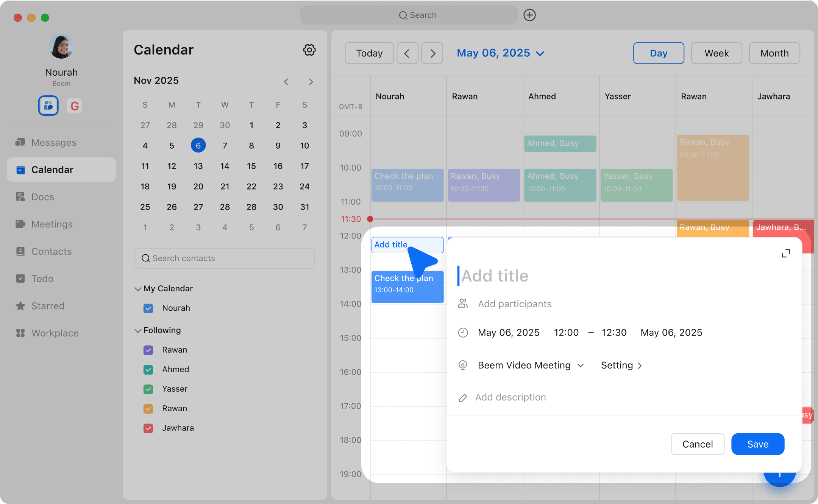The image size is (818, 504).
Task: Uncheck Nourah under My Calendar
Action: coord(148,308)
